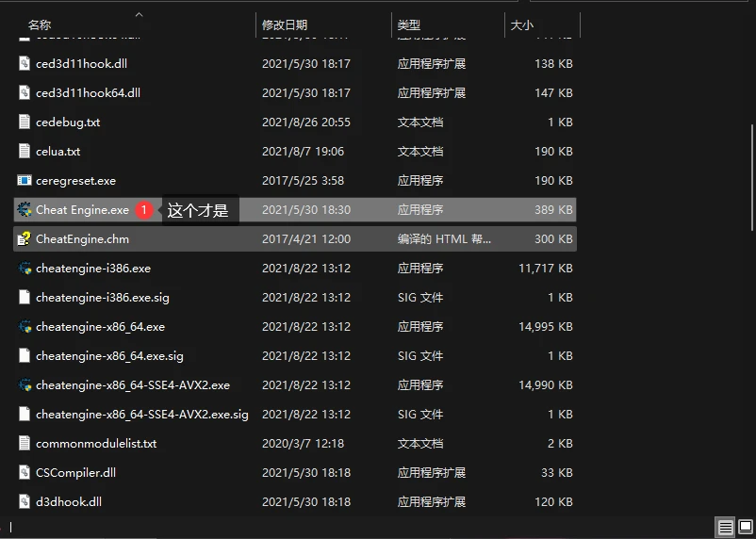Switch to large thumbnails view icon

coord(746,527)
